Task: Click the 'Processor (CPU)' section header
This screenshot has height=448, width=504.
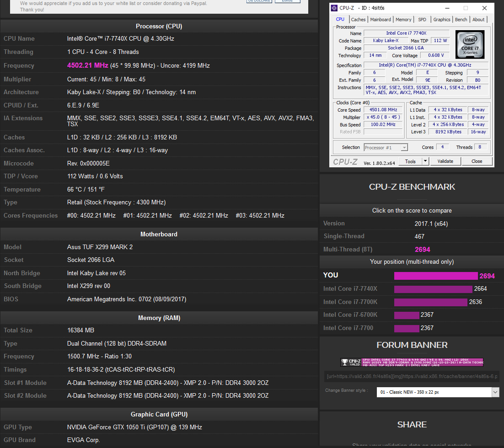Action: tap(159, 26)
